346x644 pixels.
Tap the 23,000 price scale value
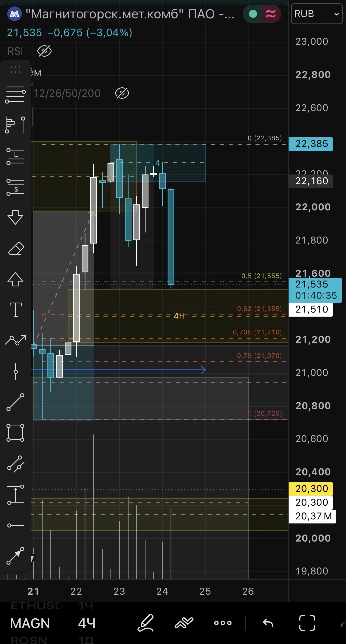312,41
